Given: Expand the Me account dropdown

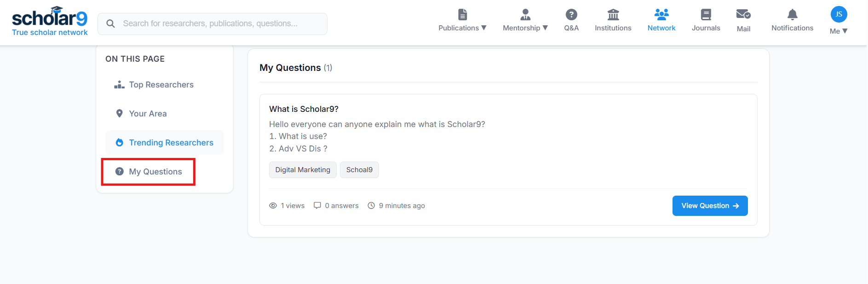Looking at the screenshot, I should [x=839, y=31].
